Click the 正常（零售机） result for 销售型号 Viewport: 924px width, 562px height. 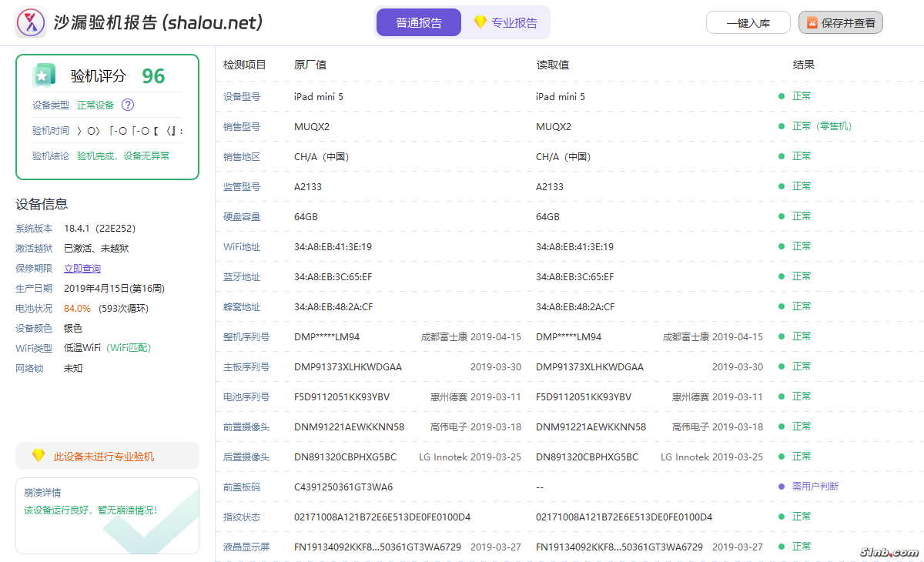822,126
